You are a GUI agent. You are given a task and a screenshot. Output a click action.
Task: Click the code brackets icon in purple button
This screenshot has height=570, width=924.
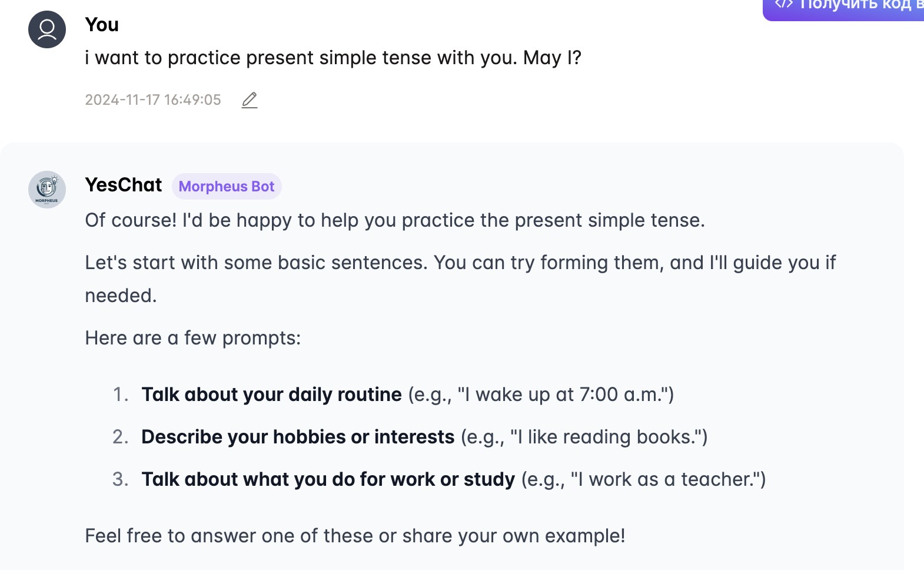tap(783, 5)
